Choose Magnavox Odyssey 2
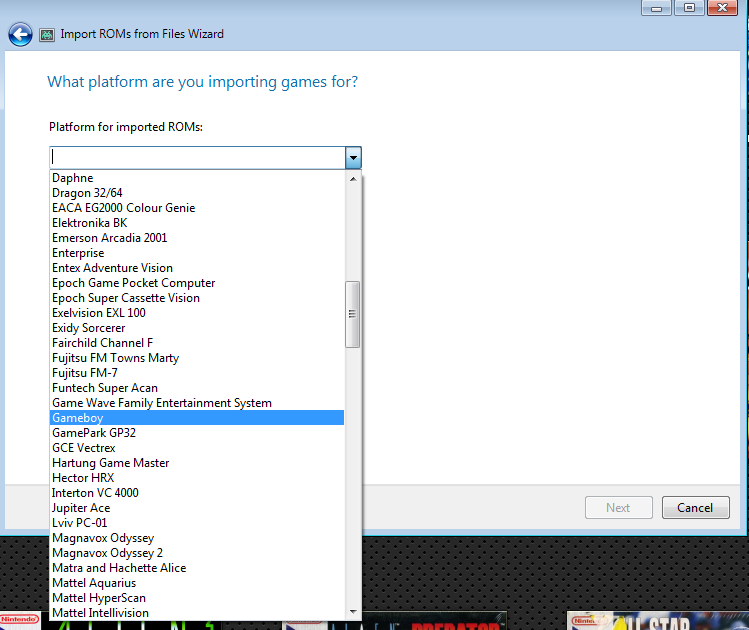Viewport: 749px width, 630px height. click(197, 553)
